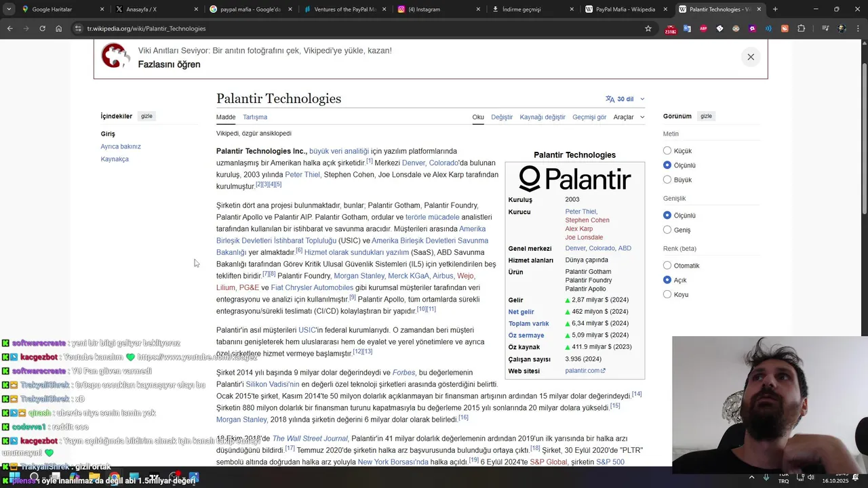Open the Chrome three-dot menu
The width and height of the screenshot is (868, 488).
pos(858,28)
